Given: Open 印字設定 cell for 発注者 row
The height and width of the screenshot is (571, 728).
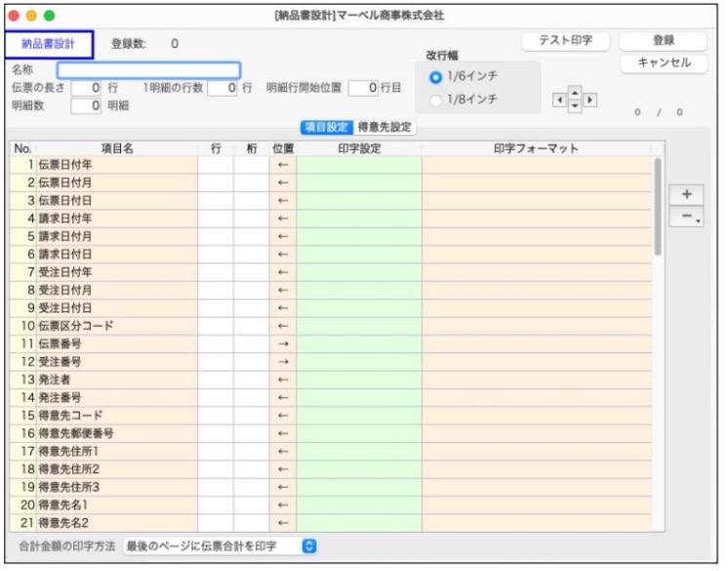Looking at the screenshot, I should pyautogui.click(x=358, y=380).
